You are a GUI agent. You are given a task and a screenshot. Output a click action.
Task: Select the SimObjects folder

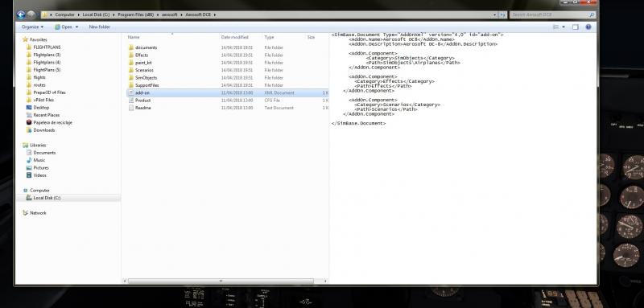coord(146,77)
